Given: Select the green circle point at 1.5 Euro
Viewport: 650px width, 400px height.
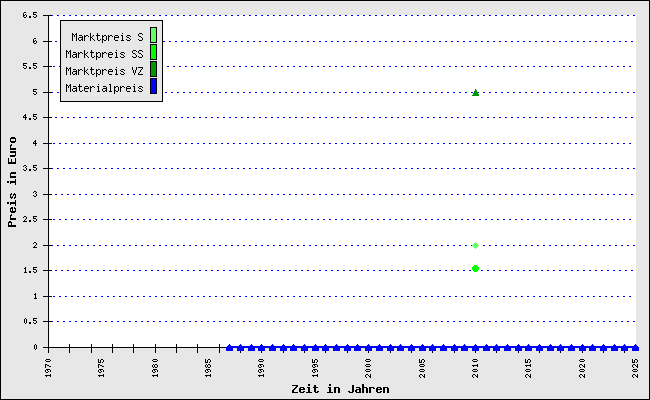Looking at the screenshot, I should coord(475,268).
